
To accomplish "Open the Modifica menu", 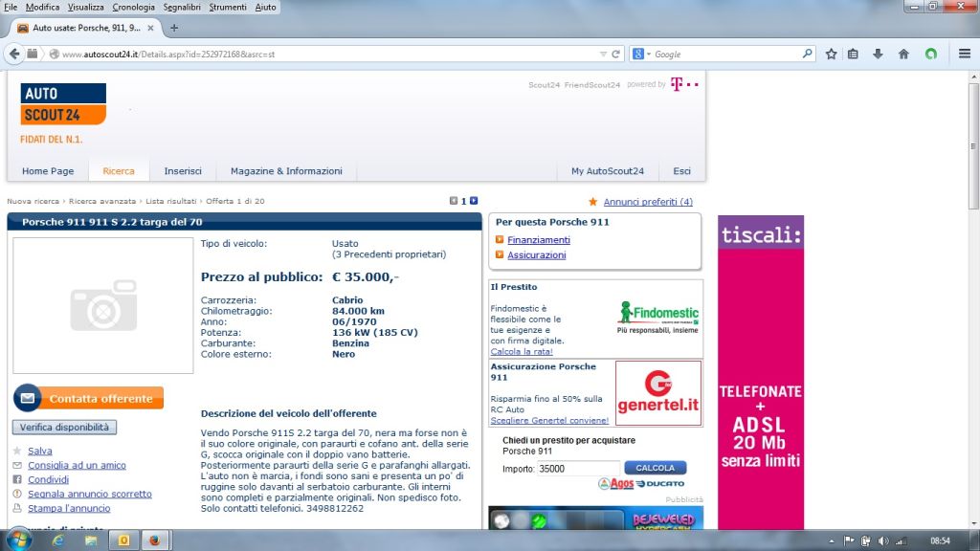I will click(42, 7).
